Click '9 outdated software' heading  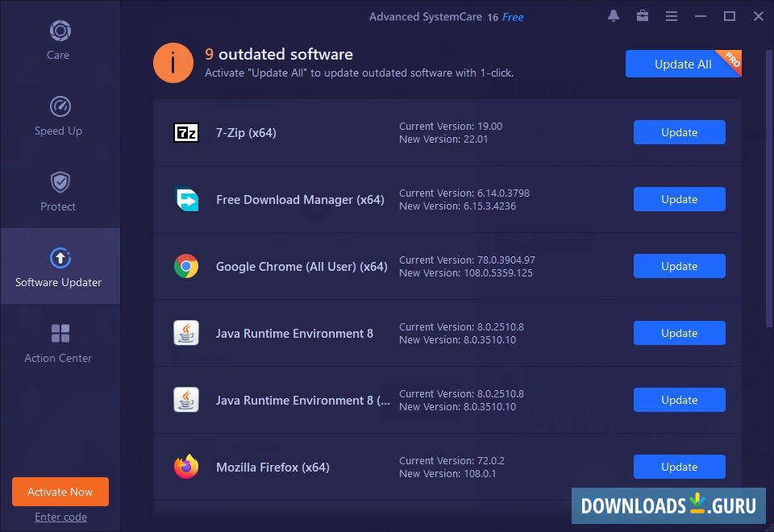click(x=279, y=54)
